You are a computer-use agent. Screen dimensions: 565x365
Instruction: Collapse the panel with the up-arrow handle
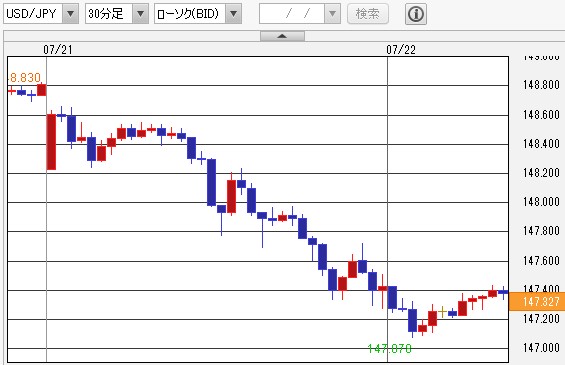(x=282, y=36)
